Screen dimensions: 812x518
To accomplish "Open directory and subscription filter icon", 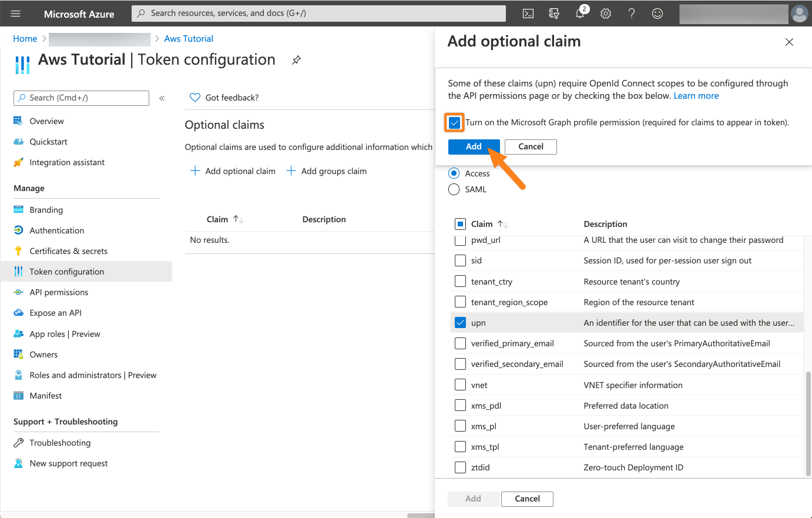I will pyautogui.click(x=554, y=14).
